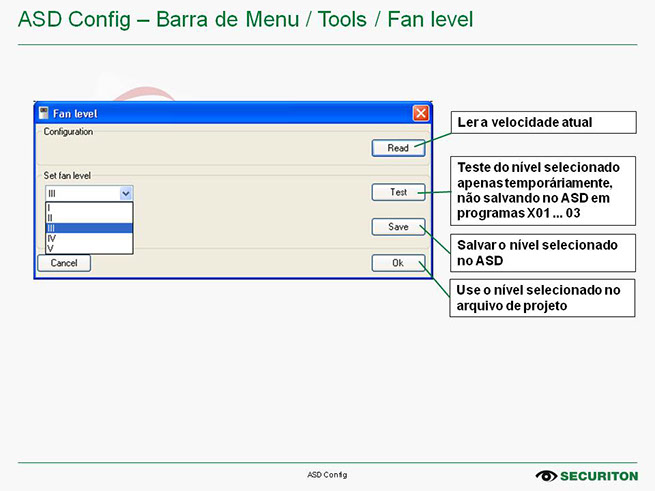Save the selected fan level
This screenshot has height=491, width=655.
point(398,227)
